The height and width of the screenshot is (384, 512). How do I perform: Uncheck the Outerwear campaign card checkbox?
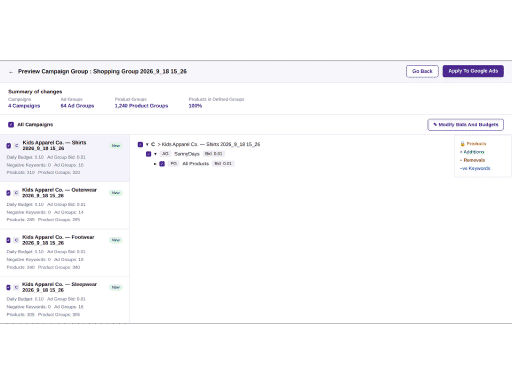coord(9,193)
